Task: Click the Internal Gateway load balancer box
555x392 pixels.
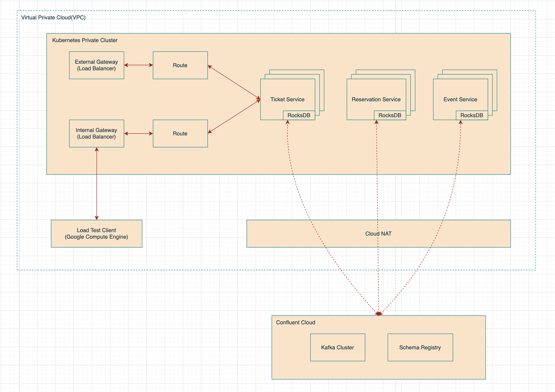Action: click(x=96, y=133)
